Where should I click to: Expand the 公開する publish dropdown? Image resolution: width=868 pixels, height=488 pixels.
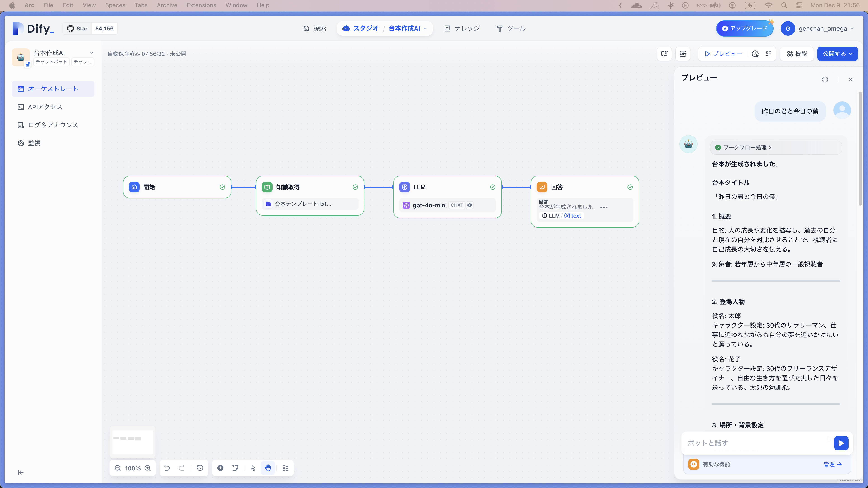click(837, 54)
